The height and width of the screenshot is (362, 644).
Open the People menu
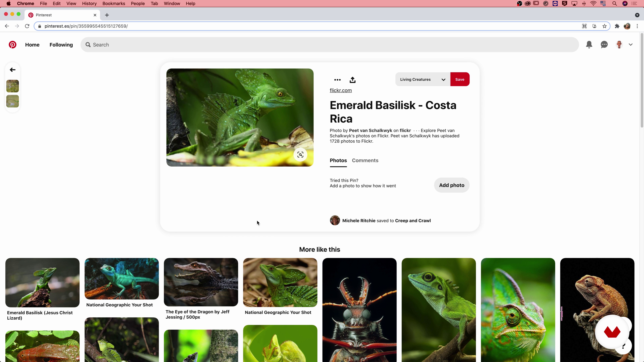point(138,4)
